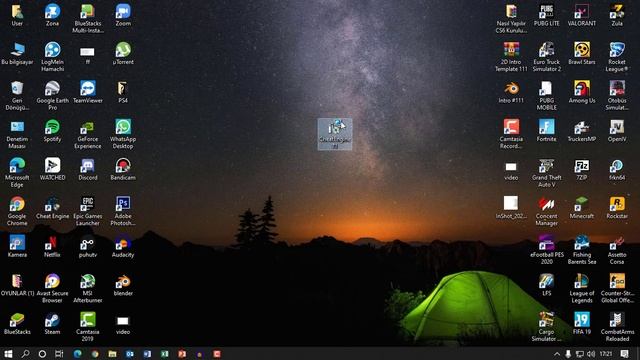Select the Concent Manager icon
This screenshot has height=360, width=640.
point(547,211)
